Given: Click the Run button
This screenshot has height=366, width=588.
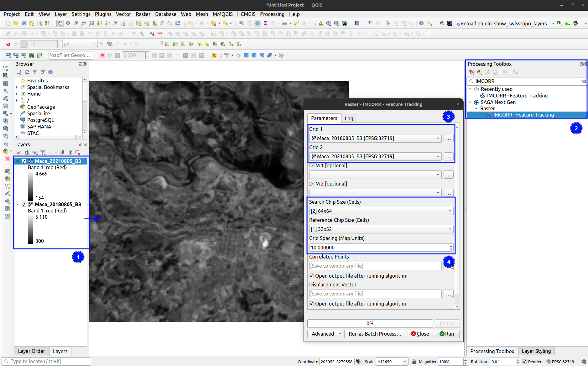Looking at the screenshot, I should pyautogui.click(x=447, y=334).
